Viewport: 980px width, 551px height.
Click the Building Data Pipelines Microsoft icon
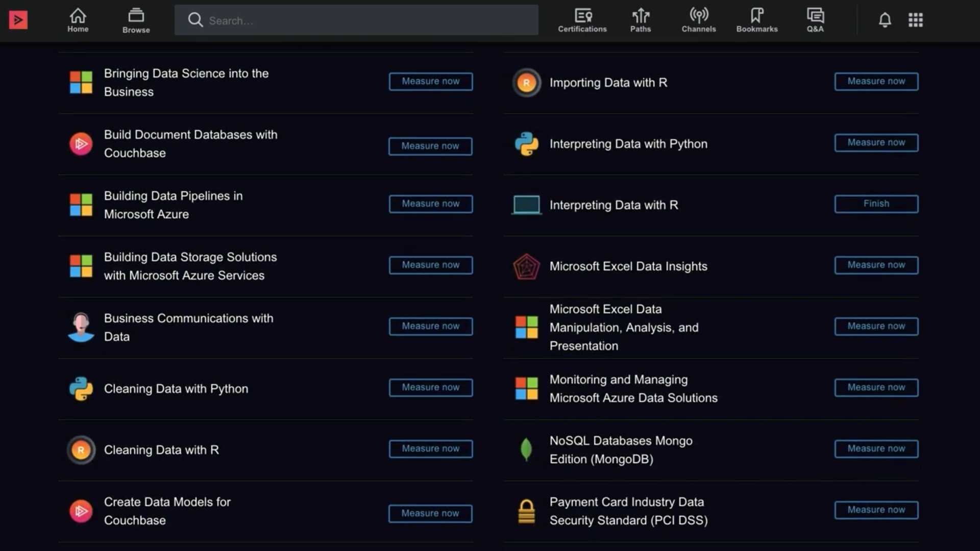point(81,205)
